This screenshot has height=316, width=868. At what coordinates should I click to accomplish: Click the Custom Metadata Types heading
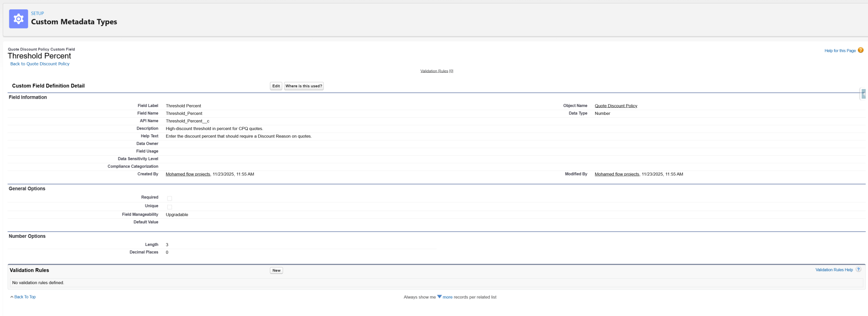tap(74, 22)
